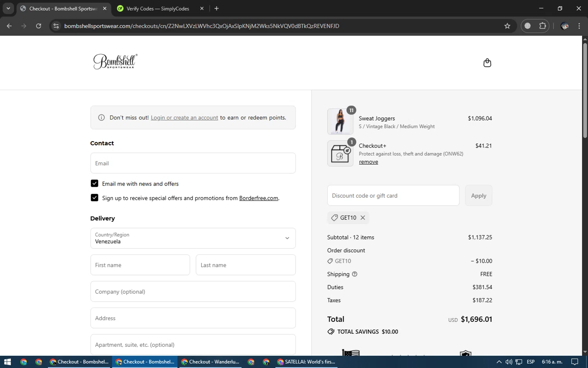Viewport: 588px width, 368px height.
Task: Focus the Last name field
Action: click(x=245, y=265)
